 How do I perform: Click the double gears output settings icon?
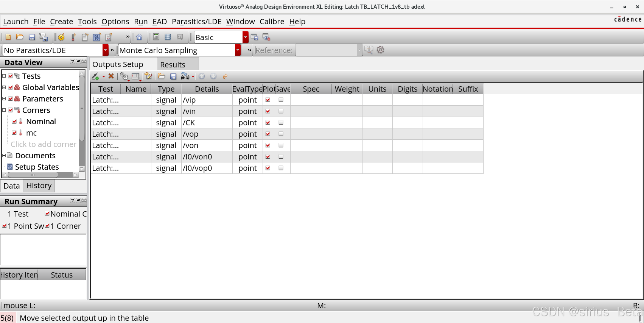pos(124,76)
